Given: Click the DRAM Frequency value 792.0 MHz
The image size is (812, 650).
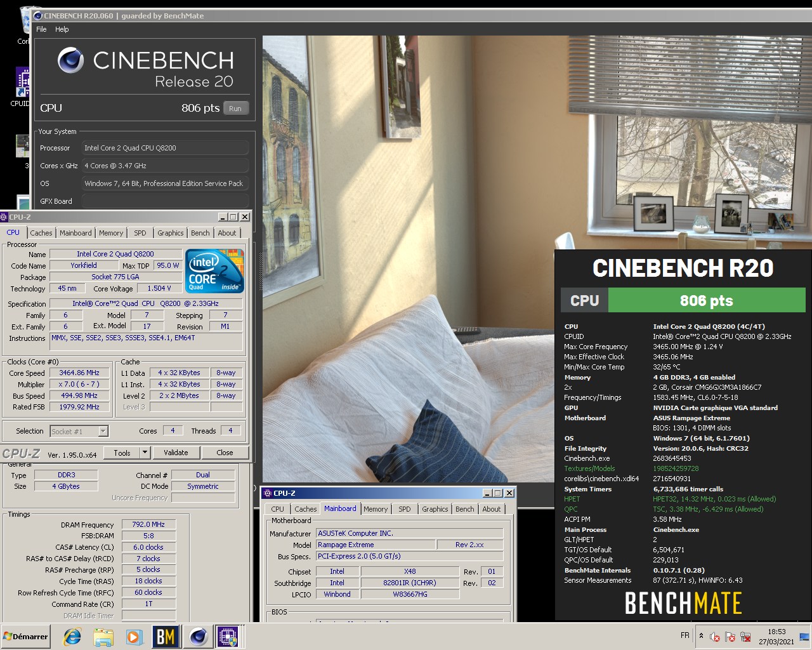Looking at the screenshot, I should [148, 525].
